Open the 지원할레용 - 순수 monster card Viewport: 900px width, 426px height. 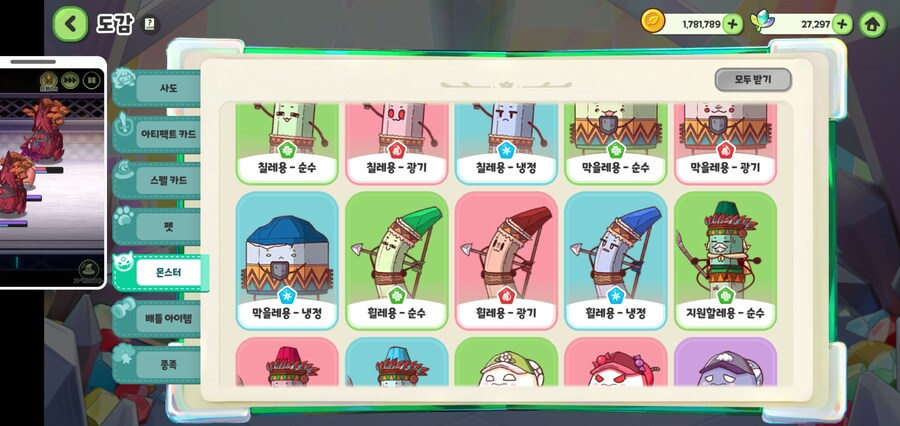click(x=726, y=261)
